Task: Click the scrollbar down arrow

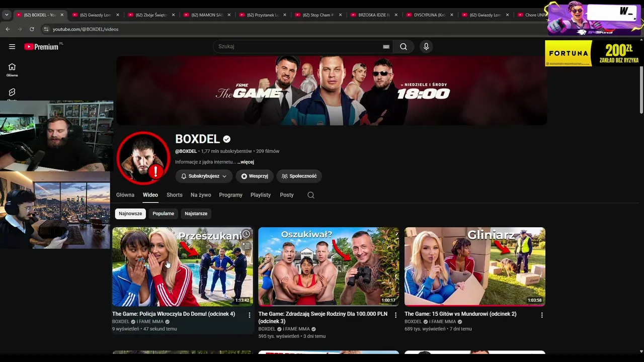Action: 641,351
